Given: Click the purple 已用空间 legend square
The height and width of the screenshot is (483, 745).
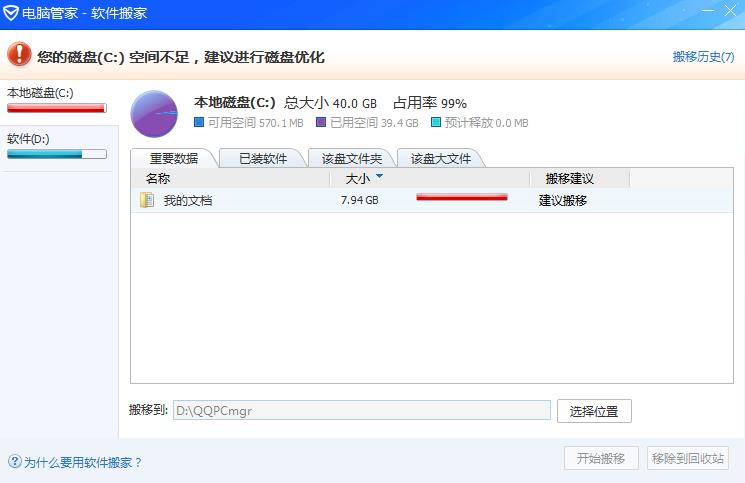Looking at the screenshot, I should [321, 123].
